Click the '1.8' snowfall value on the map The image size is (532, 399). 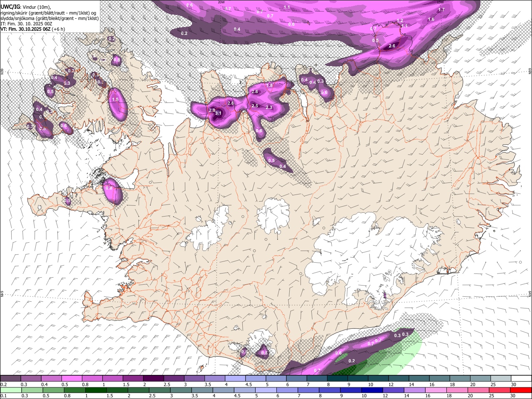pyautogui.click(x=269, y=85)
